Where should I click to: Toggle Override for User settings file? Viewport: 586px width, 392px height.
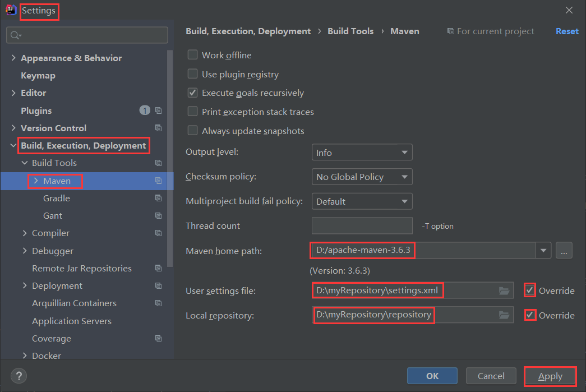tap(530, 290)
